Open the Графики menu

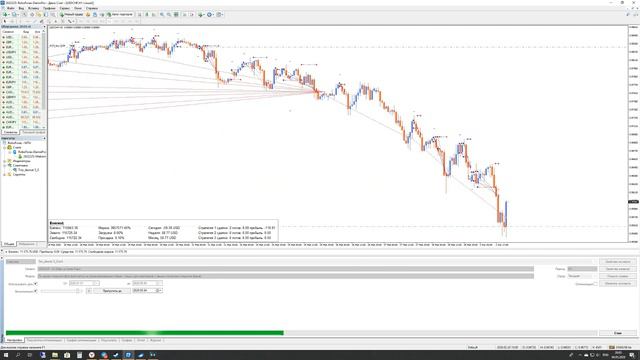(49, 8)
